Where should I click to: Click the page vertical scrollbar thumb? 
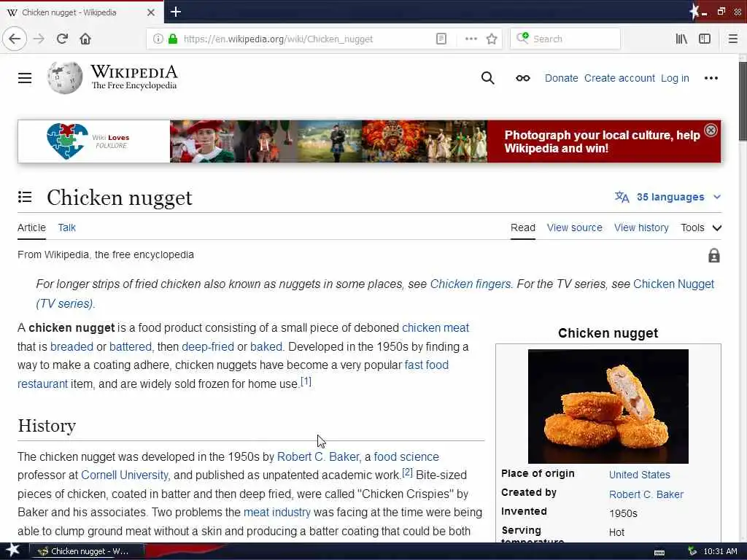click(x=742, y=101)
